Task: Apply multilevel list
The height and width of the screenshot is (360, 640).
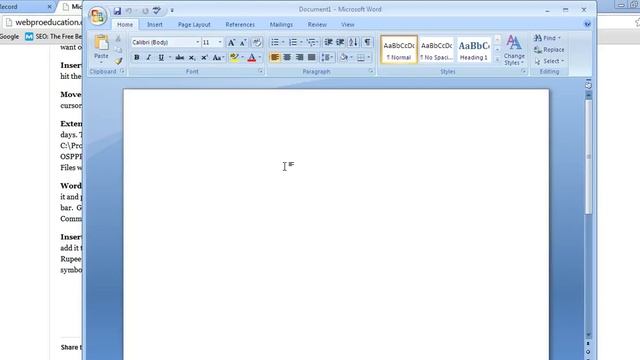Action: (x=311, y=42)
